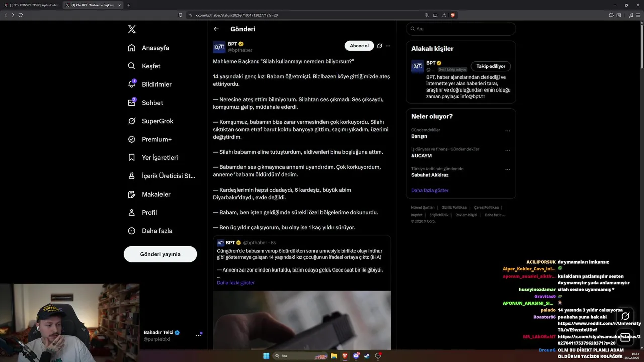Screen dimensions: 644x362
Task: Open Makaleler articles
Action: pyautogui.click(x=149, y=194)
